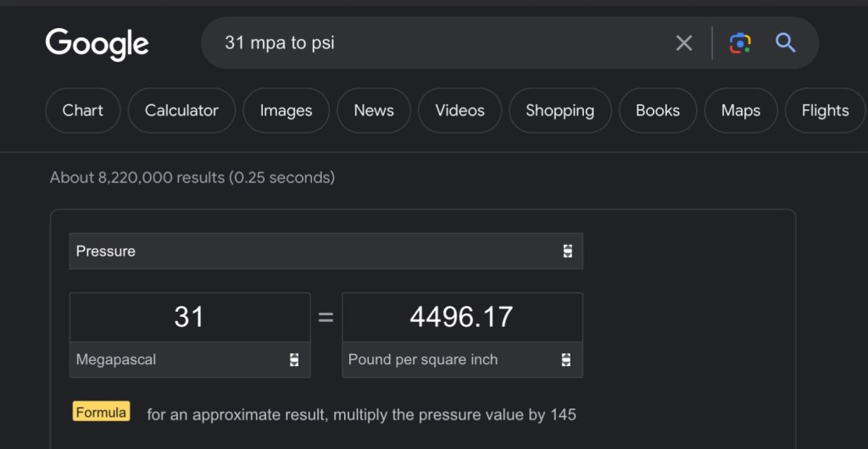
Task: Switch to the News results tab
Action: pos(374,111)
